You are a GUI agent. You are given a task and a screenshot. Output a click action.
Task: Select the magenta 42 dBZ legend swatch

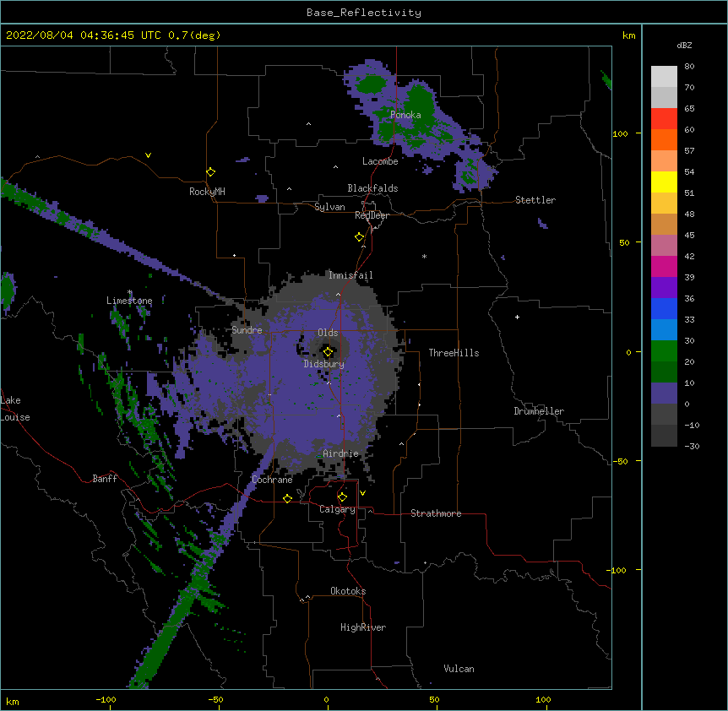point(664,266)
